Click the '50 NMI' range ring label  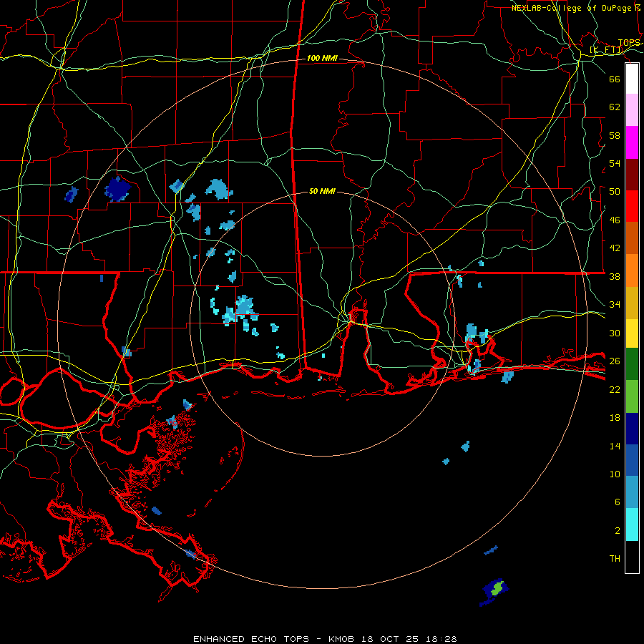click(322, 191)
